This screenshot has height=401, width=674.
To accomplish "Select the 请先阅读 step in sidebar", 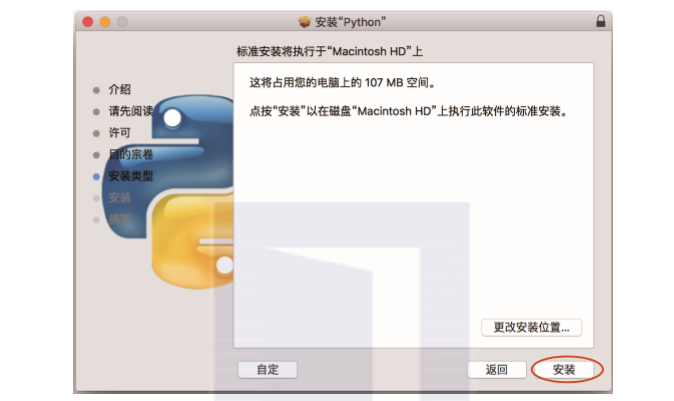I will [131, 111].
